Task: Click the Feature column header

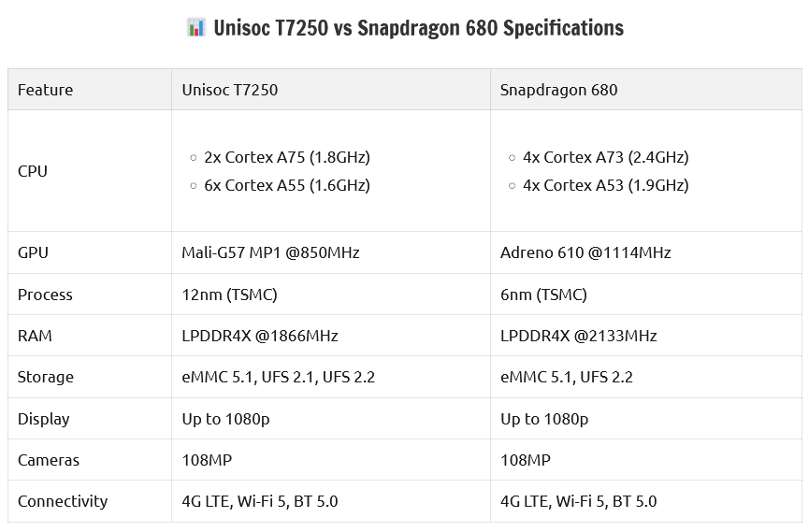Action: pos(46,90)
